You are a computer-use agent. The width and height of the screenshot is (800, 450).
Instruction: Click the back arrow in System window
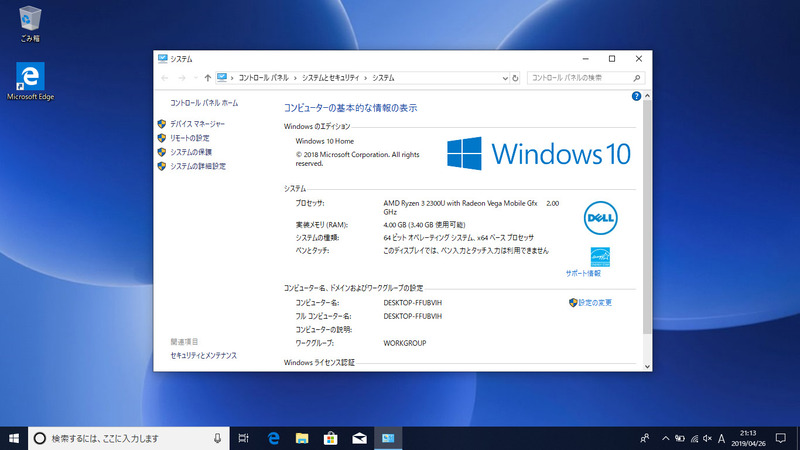(164, 78)
